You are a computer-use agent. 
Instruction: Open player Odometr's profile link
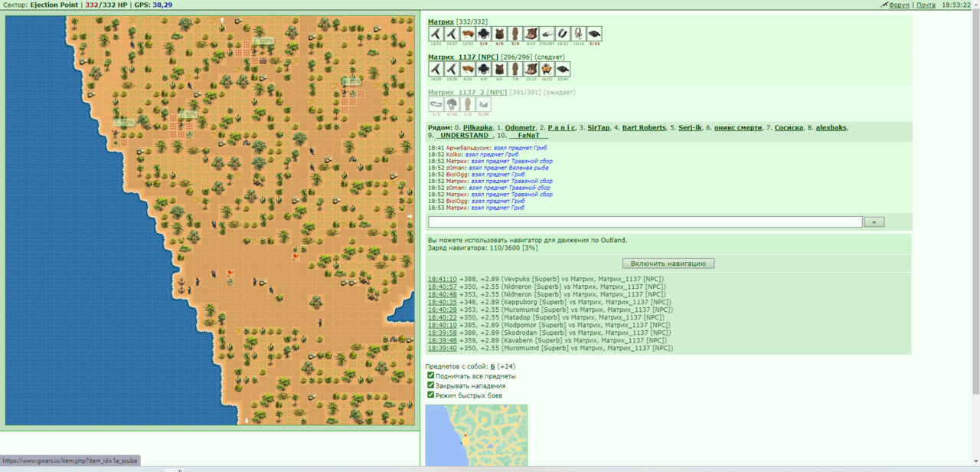(x=520, y=127)
